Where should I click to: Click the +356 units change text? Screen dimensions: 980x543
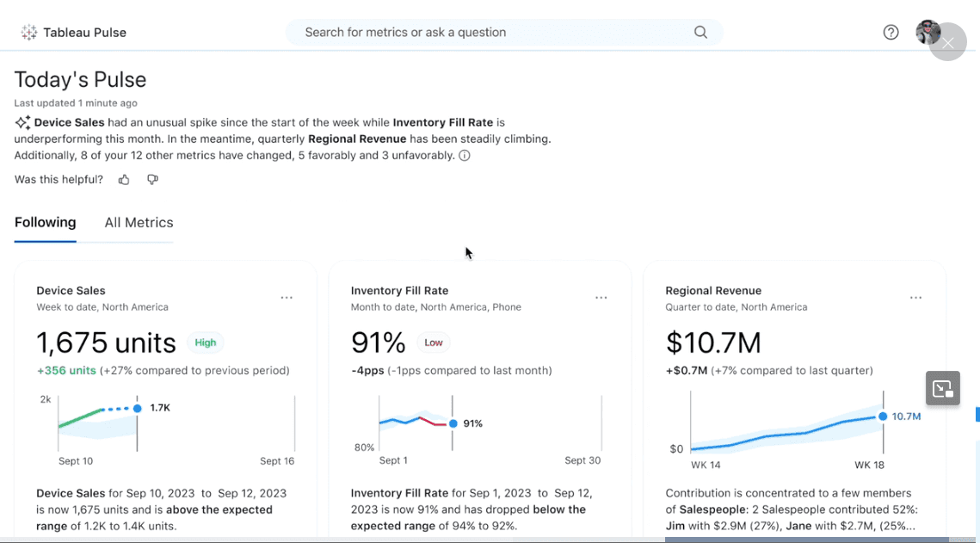pyautogui.click(x=66, y=371)
